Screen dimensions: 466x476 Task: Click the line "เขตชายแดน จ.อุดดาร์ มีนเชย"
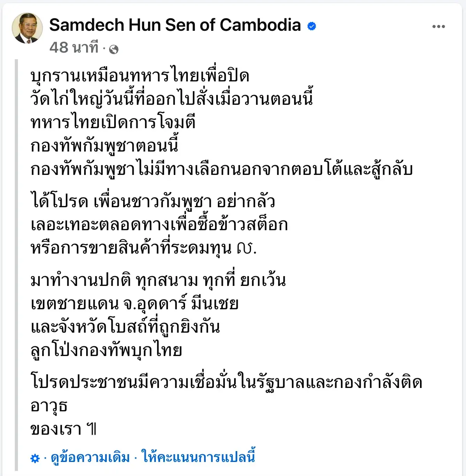point(134,304)
